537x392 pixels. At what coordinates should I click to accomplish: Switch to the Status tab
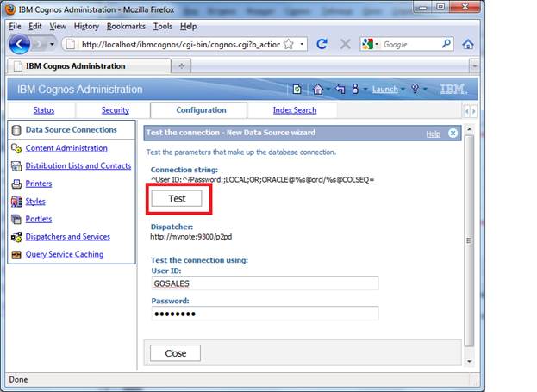tap(43, 110)
